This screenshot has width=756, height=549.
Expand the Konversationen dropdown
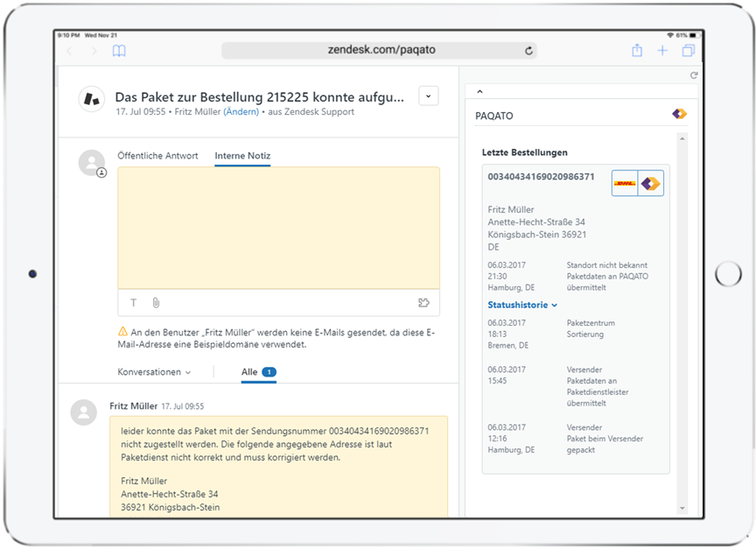154,372
